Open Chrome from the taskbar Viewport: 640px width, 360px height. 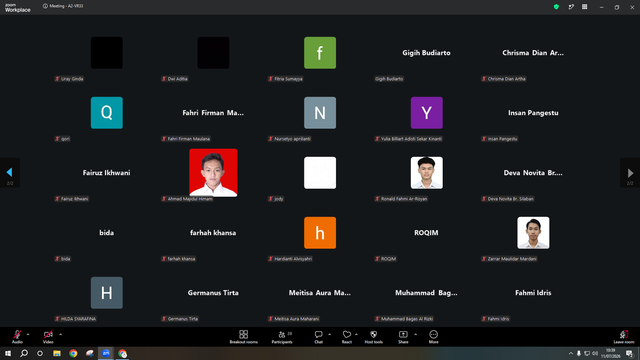click(x=73, y=353)
